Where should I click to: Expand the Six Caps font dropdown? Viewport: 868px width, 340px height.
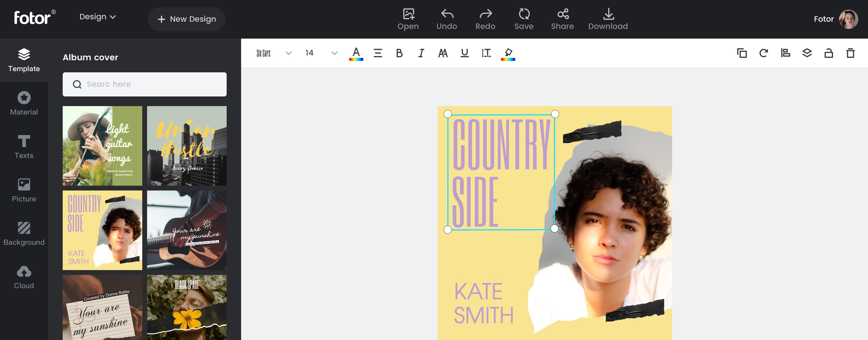click(288, 53)
